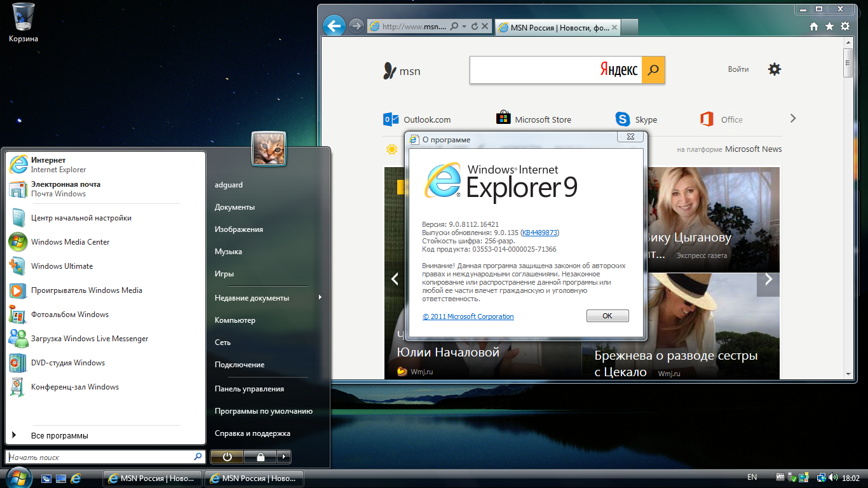
Task: Click the © 2011 Microsoft Corporation link
Action: pyautogui.click(x=468, y=316)
